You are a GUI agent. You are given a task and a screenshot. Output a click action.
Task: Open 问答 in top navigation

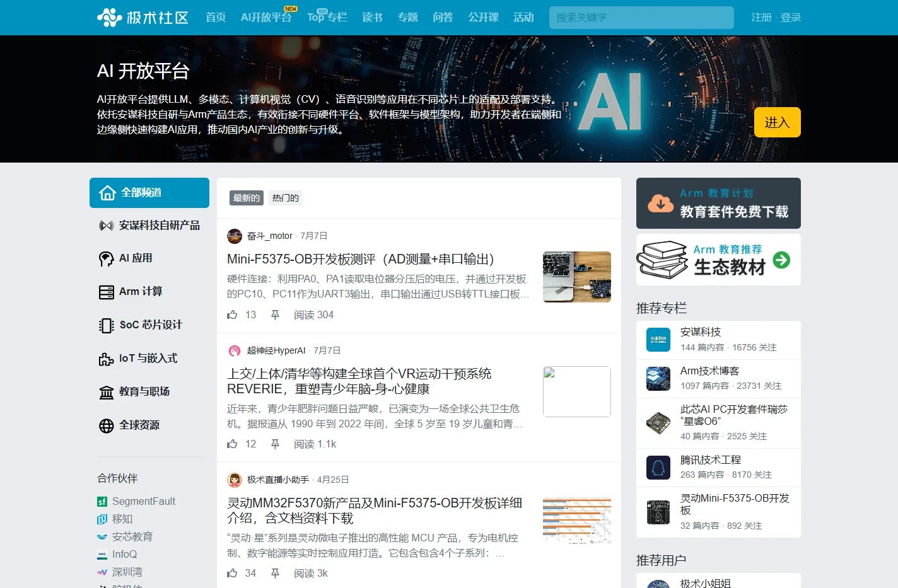pos(443,17)
